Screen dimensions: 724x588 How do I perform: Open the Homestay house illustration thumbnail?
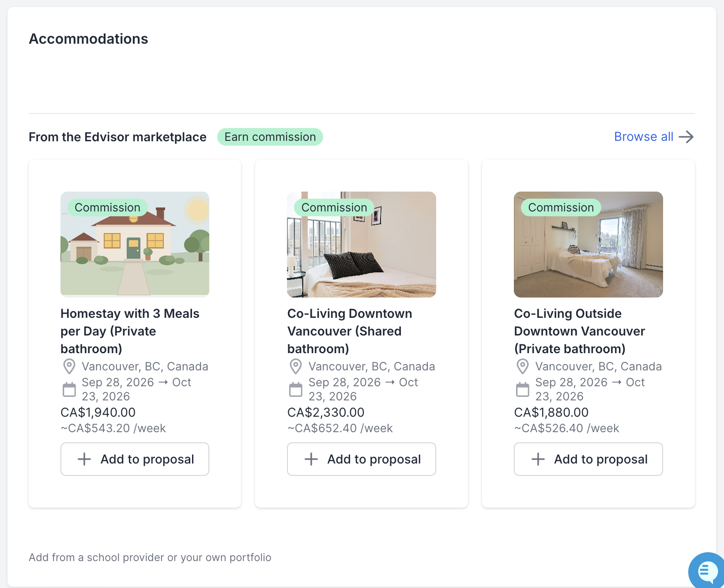135,244
